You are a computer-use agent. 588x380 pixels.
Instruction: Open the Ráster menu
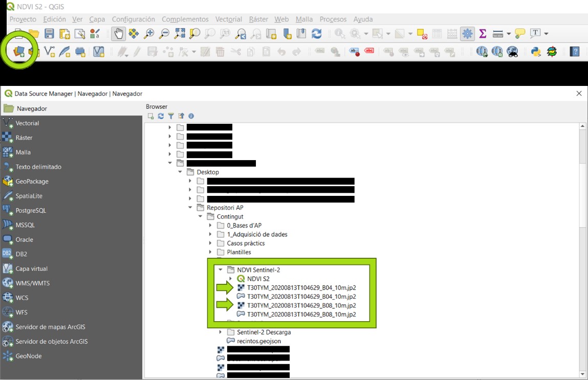coord(258,19)
